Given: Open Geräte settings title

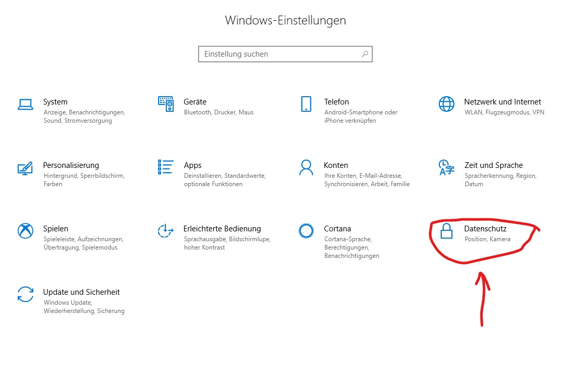Looking at the screenshot, I should tap(195, 102).
